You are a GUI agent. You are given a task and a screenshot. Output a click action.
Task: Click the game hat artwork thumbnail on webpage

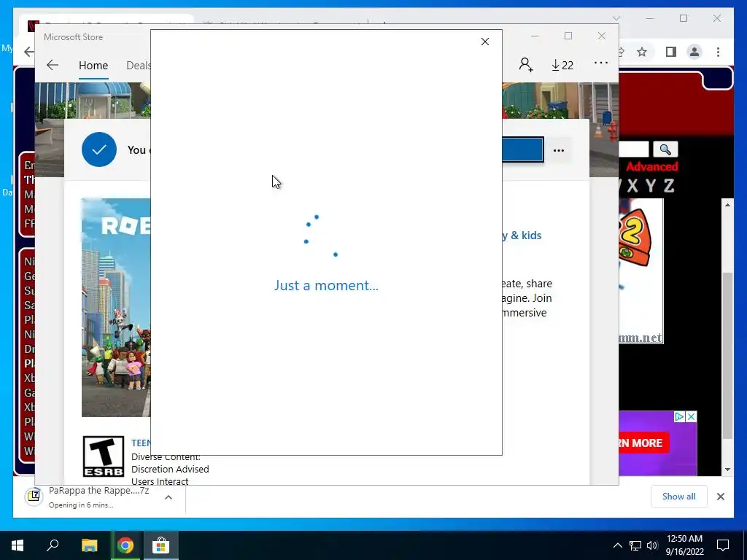[640, 271]
